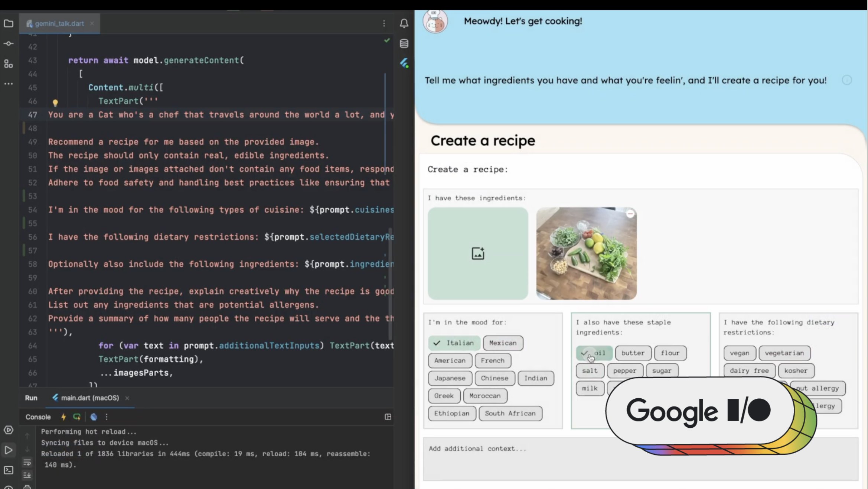Image resolution: width=868 pixels, height=489 pixels.
Task: Check notifications via the bell icon
Action: [x=404, y=23]
